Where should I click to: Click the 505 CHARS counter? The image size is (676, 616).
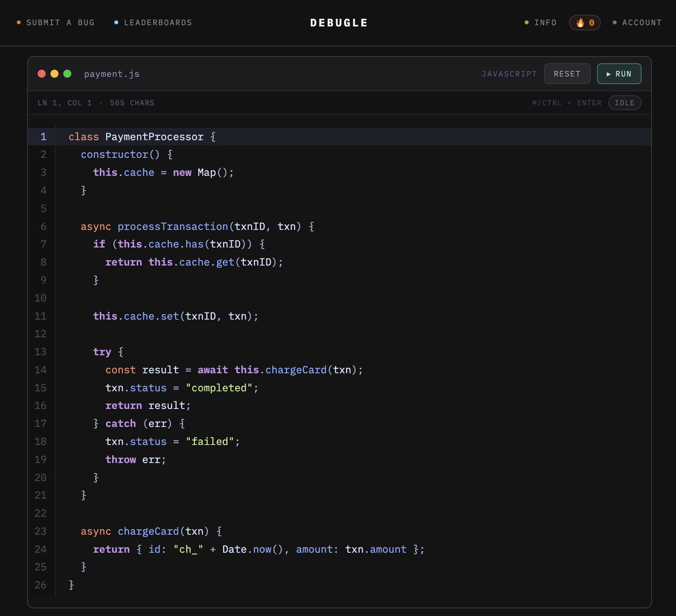pos(133,103)
